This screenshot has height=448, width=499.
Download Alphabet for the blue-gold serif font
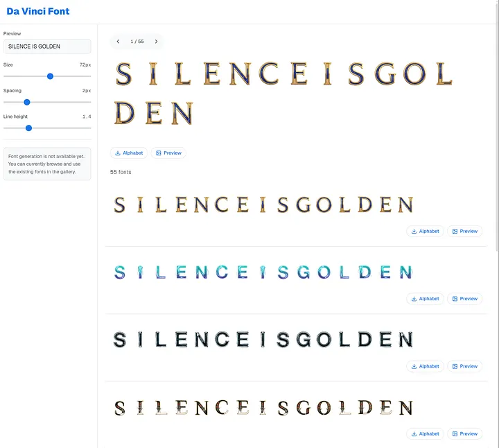tap(425, 231)
